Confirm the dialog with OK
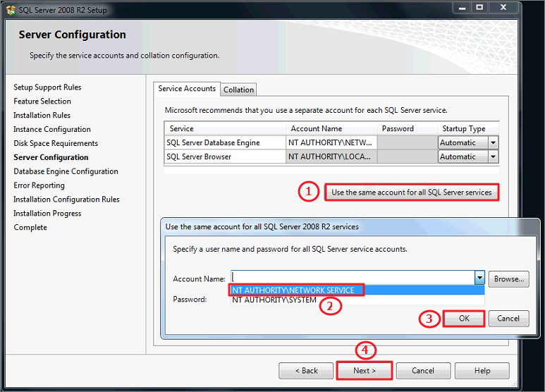 (x=464, y=319)
